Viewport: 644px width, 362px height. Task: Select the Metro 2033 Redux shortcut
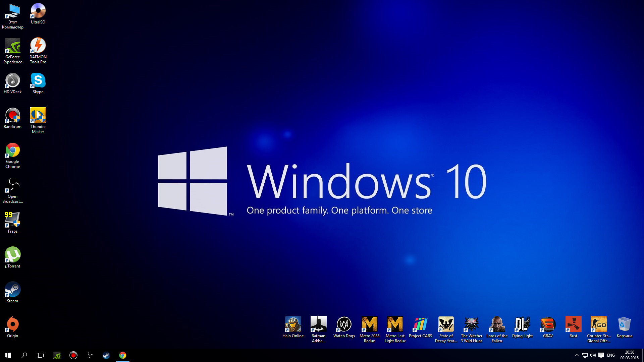[x=370, y=330]
